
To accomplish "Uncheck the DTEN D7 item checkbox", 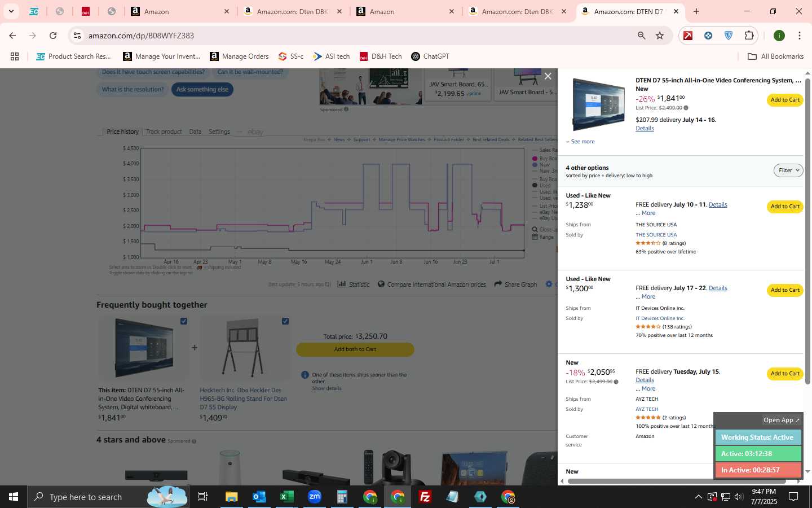I will [x=184, y=321].
